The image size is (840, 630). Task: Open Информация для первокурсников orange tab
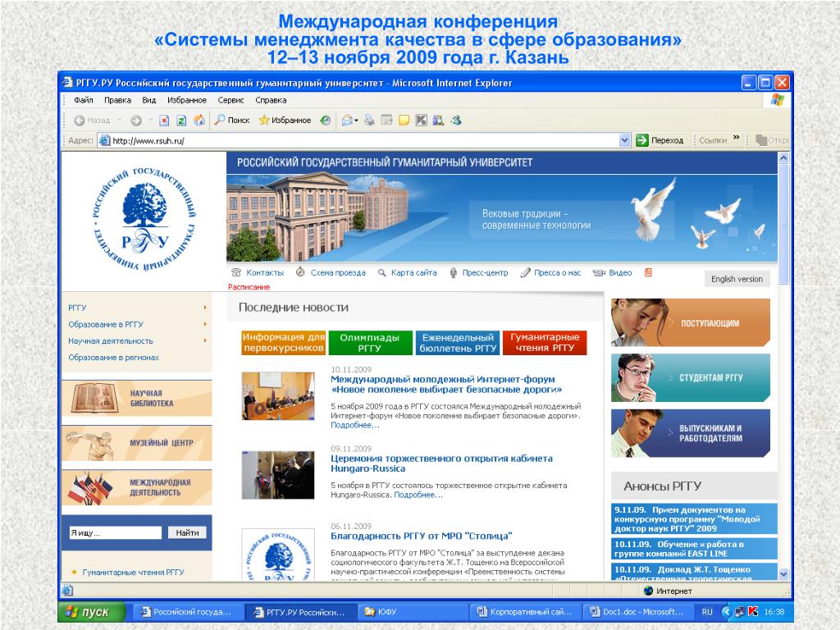[283, 343]
